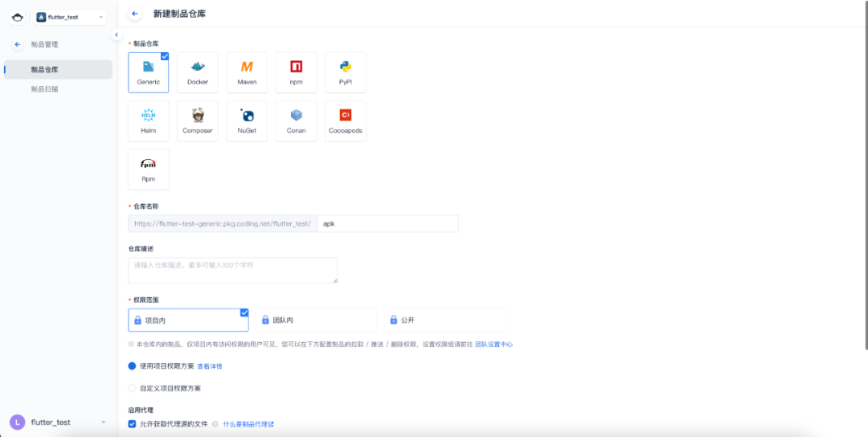Click the 仓库名称 input containing apk
Screen dimensions: 868x437
387,223
